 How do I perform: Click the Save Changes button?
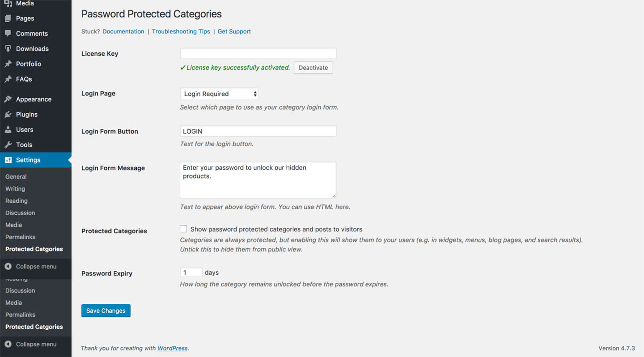pos(106,311)
